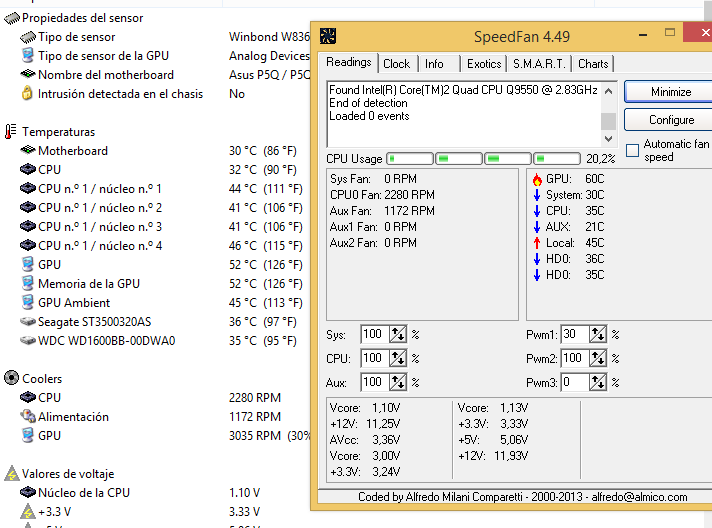Image resolution: width=712 pixels, height=528 pixels.
Task: Click the log box scroll up arrow
Action: 608,91
